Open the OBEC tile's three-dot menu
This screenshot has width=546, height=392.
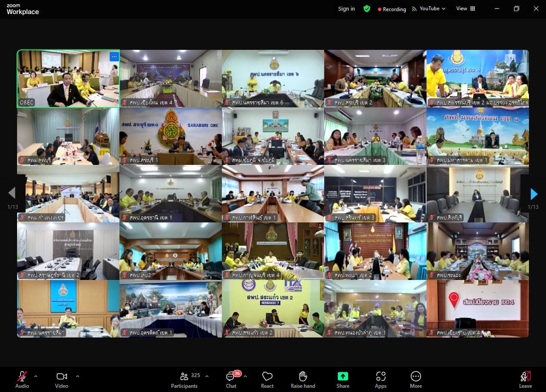click(x=114, y=57)
